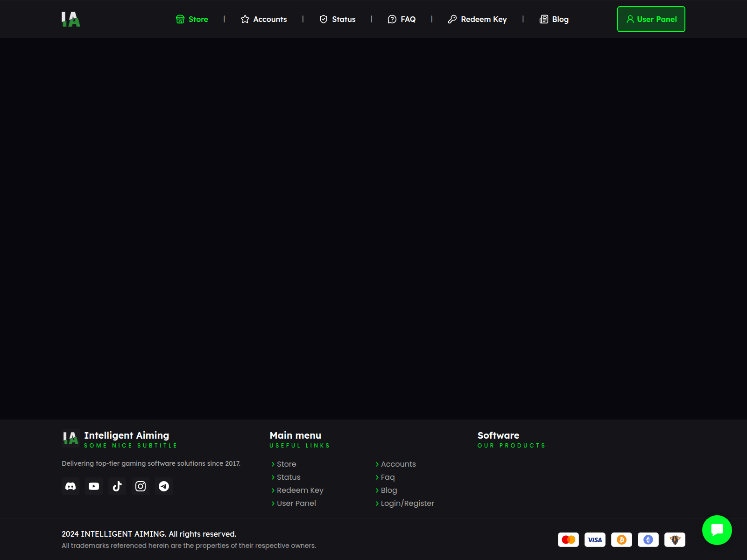
Task: Open the Status page from the header
Action: (338, 19)
